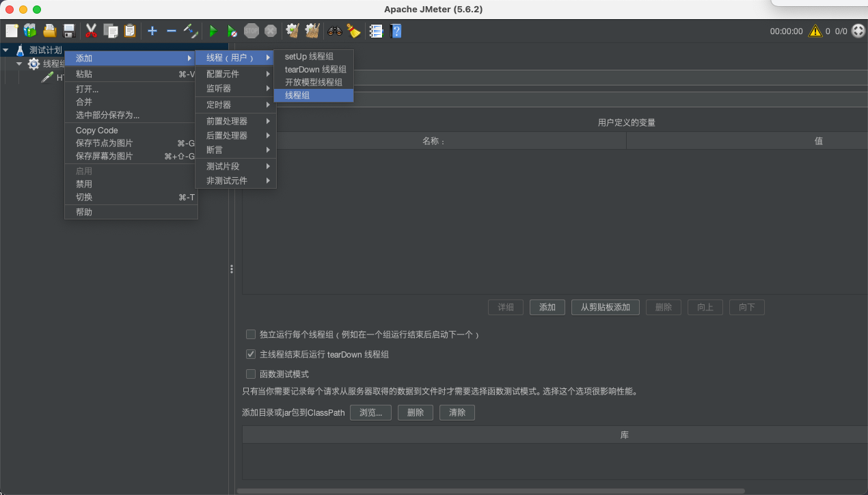Start the test with green play icon

[213, 31]
